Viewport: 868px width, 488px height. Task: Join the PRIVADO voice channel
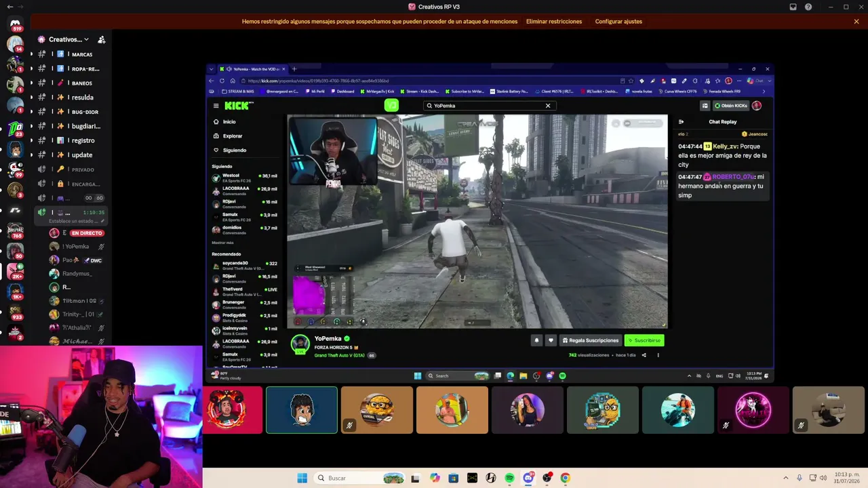[71, 169]
